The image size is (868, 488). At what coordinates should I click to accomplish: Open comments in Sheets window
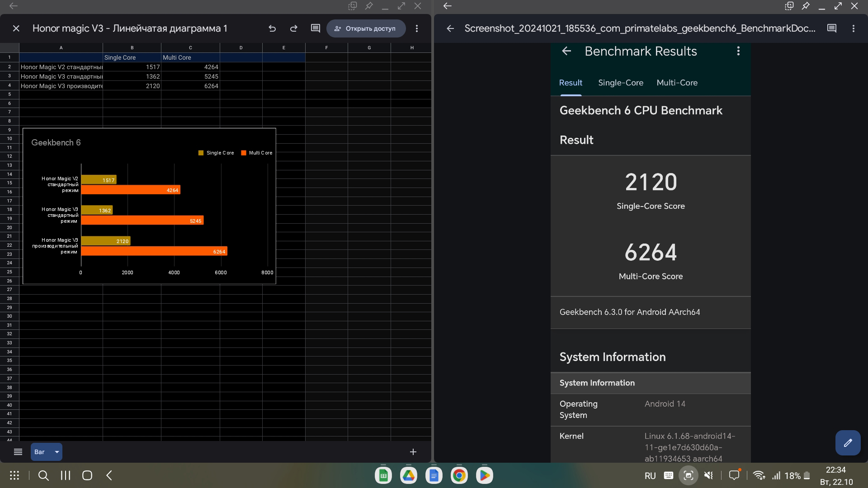(x=316, y=28)
